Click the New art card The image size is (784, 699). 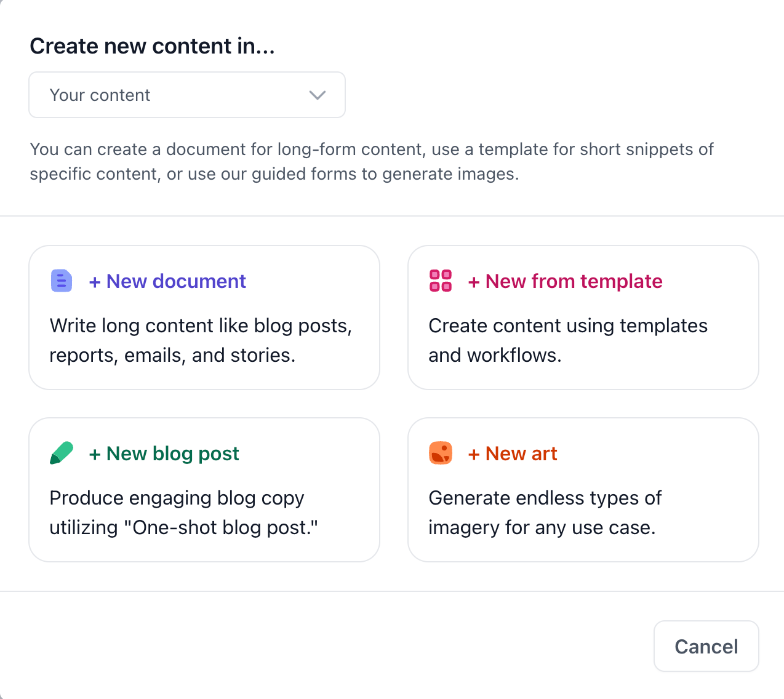pyautogui.click(x=583, y=489)
